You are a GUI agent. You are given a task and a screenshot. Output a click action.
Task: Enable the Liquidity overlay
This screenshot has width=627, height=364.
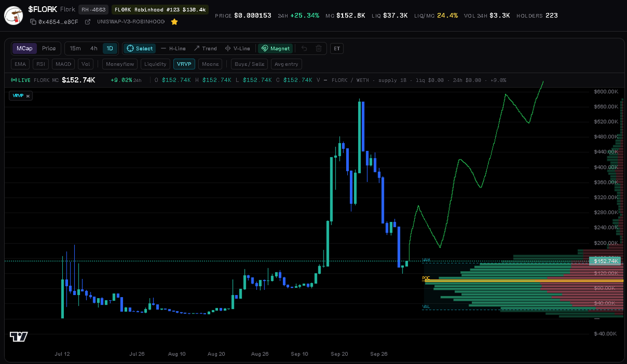pos(155,64)
